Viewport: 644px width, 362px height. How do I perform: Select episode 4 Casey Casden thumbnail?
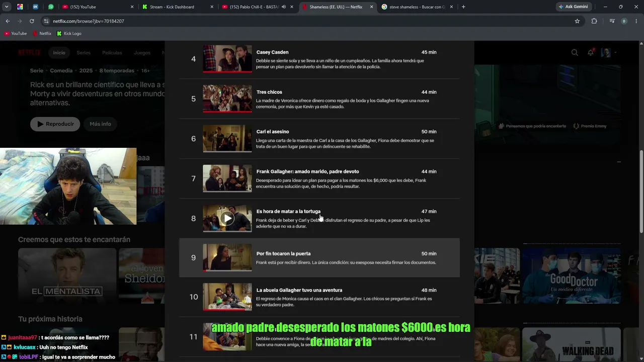click(227, 59)
